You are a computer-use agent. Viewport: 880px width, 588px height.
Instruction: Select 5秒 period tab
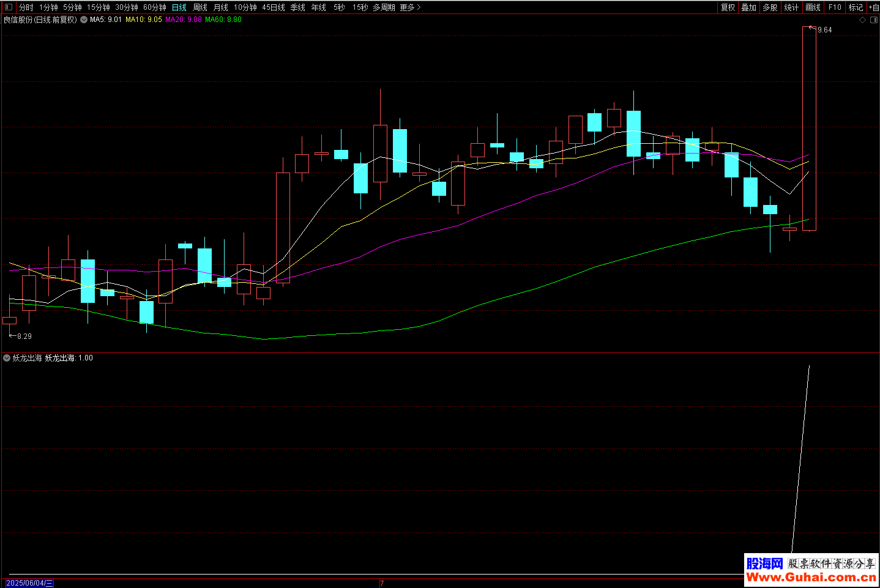(339, 7)
